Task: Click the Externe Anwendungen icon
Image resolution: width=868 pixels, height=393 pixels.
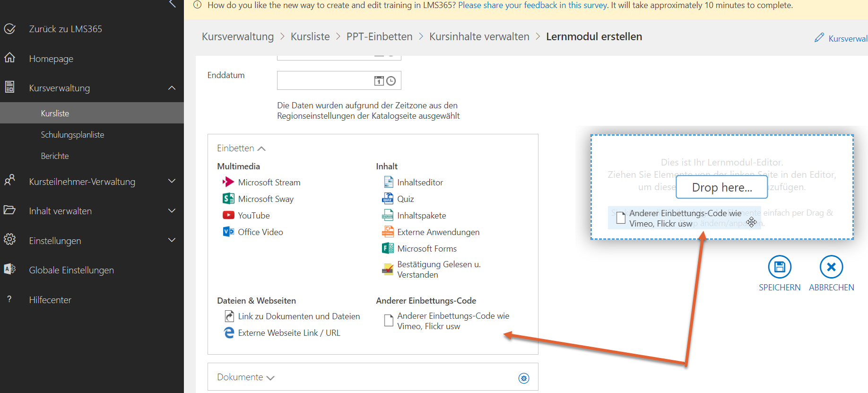Action: pyautogui.click(x=388, y=232)
